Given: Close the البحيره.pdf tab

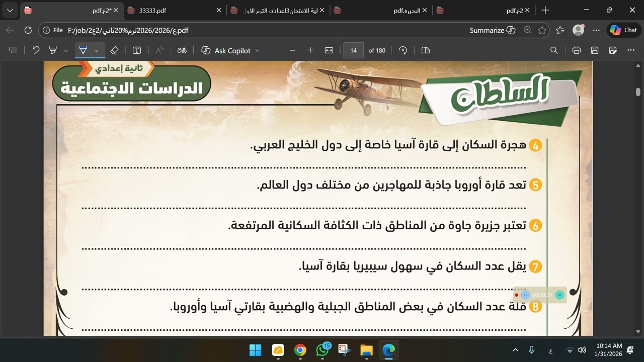Looking at the screenshot, I should point(425,10).
